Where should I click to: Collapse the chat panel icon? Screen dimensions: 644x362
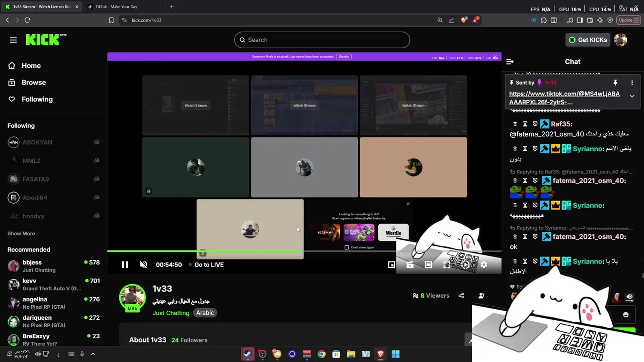[x=510, y=61]
